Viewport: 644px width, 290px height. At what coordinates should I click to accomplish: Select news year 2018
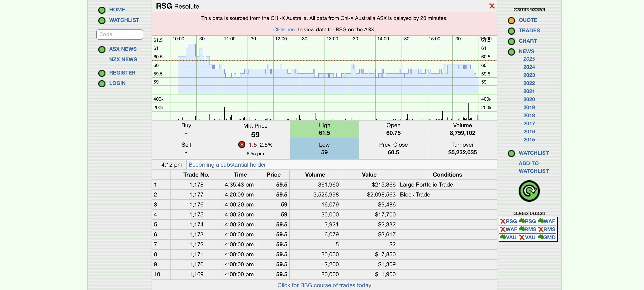pos(529,115)
